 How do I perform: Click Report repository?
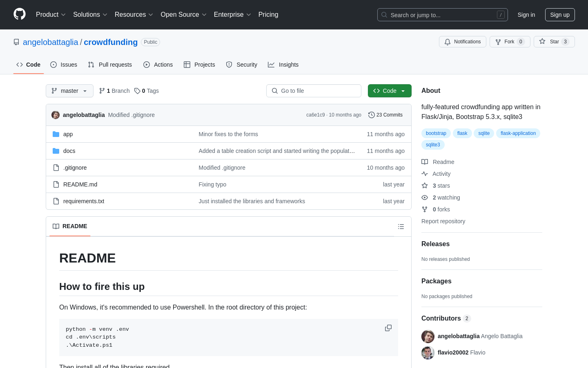(x=443, y=221)
